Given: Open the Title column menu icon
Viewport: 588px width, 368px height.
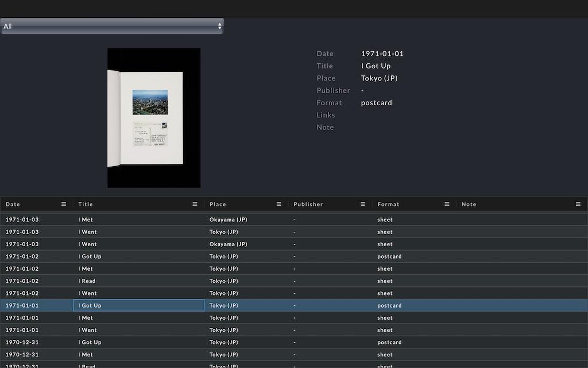Looking at the screenshot, I should click(195, 204).
